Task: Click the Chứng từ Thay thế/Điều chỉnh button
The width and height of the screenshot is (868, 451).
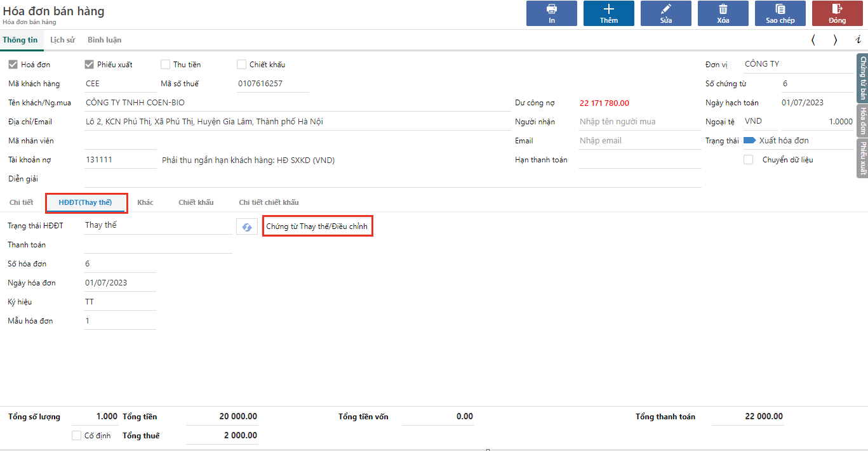Action: [x=317, y=226]
